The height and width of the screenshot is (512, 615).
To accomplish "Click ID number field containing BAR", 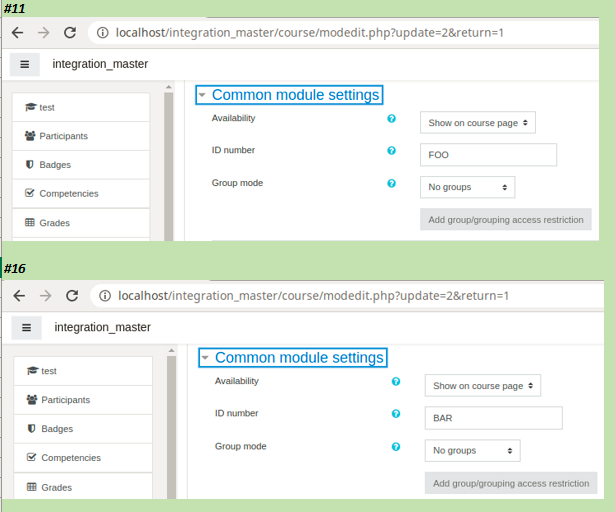I will pyautogui.click(x=493, y=418).
